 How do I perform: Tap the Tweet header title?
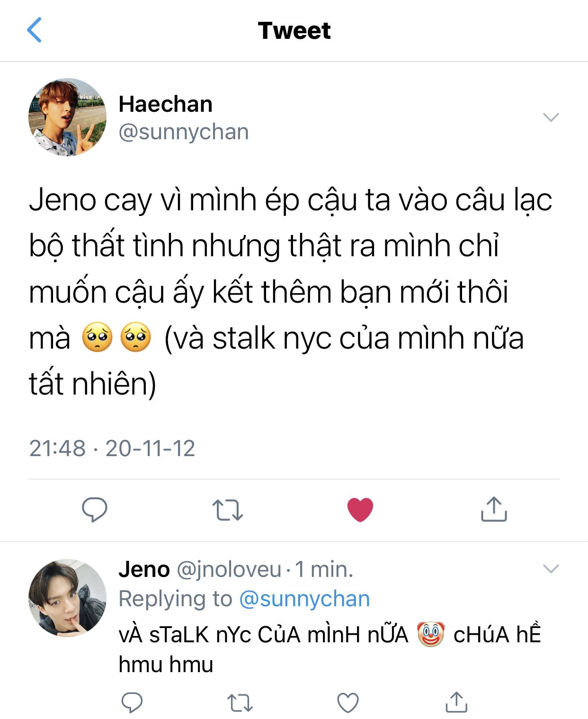[x=294, y=31]
